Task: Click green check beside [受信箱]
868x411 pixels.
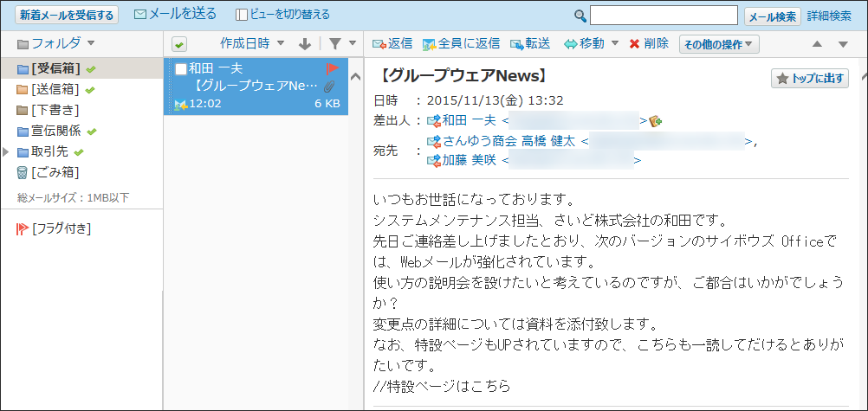Action: pyautogui.click(x=91, y=69)
